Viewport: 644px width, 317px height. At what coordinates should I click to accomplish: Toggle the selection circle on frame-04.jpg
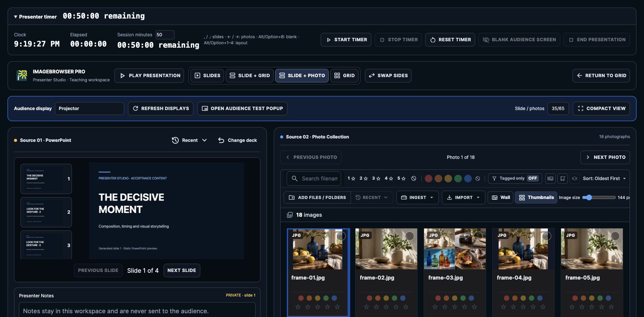point(547,236)
